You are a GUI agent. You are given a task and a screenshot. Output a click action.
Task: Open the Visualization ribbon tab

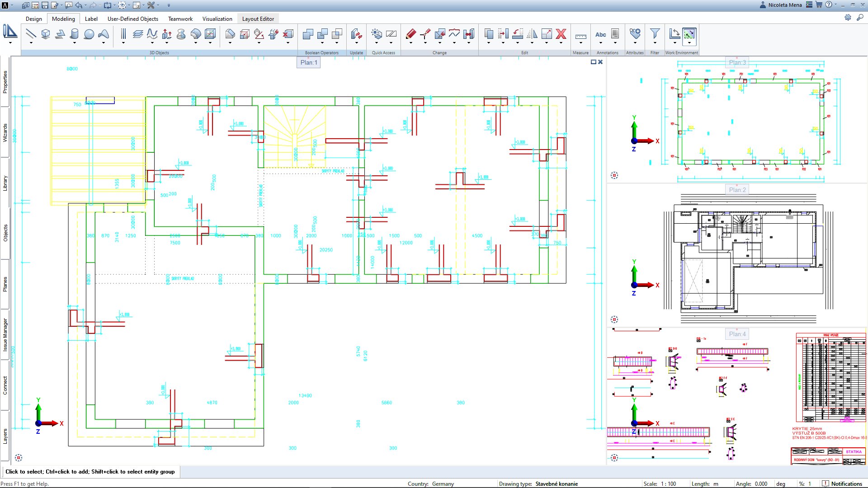coord(217,19)
